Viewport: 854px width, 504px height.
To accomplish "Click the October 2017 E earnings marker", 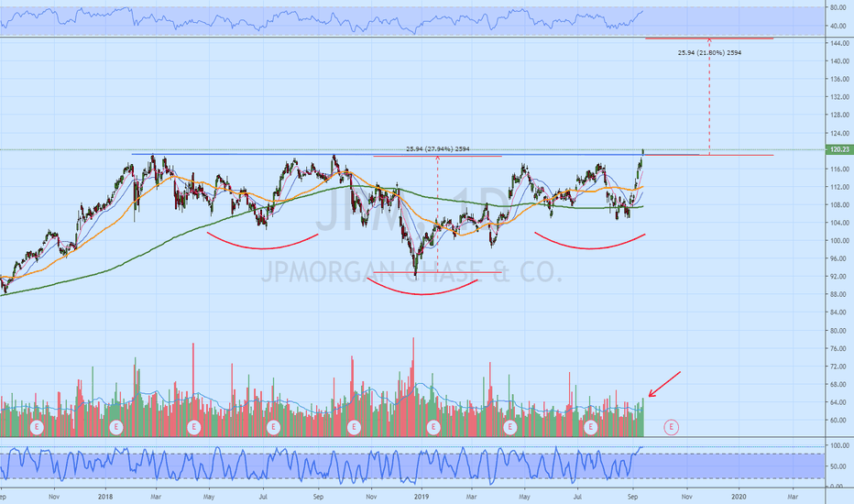I will 37,427.
